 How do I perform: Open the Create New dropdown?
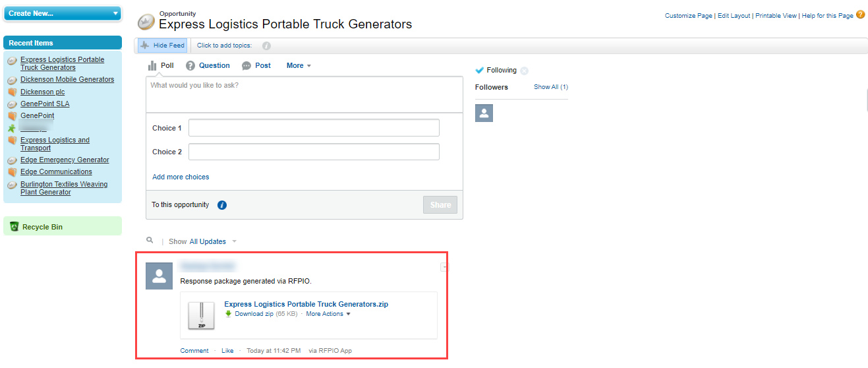click(x=63, y=13)
